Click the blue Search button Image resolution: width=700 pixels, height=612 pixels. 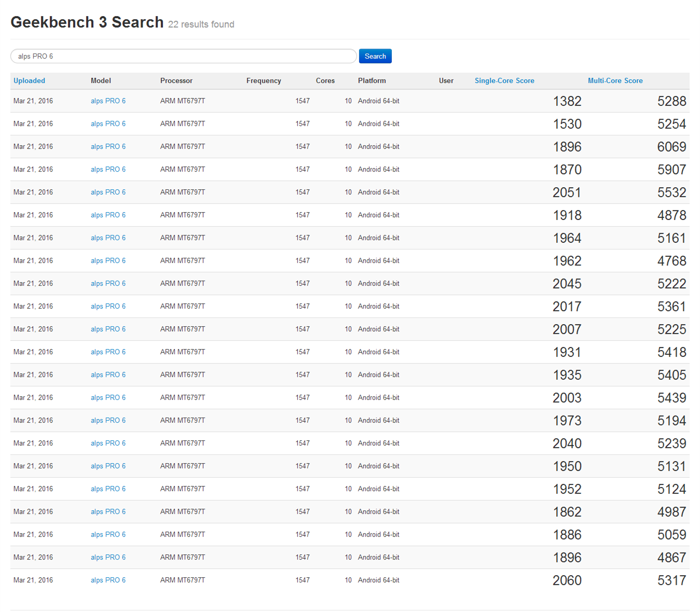[x=375, y=56]
